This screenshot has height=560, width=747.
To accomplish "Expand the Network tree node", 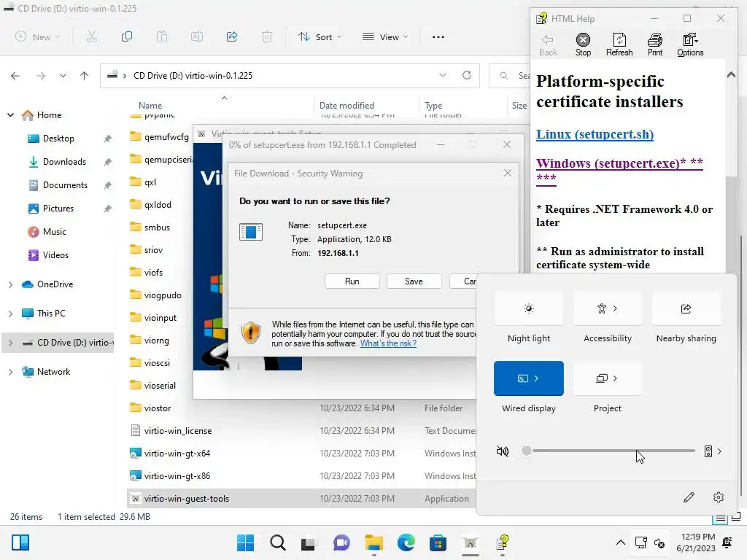I will click(x=10, y=373).
